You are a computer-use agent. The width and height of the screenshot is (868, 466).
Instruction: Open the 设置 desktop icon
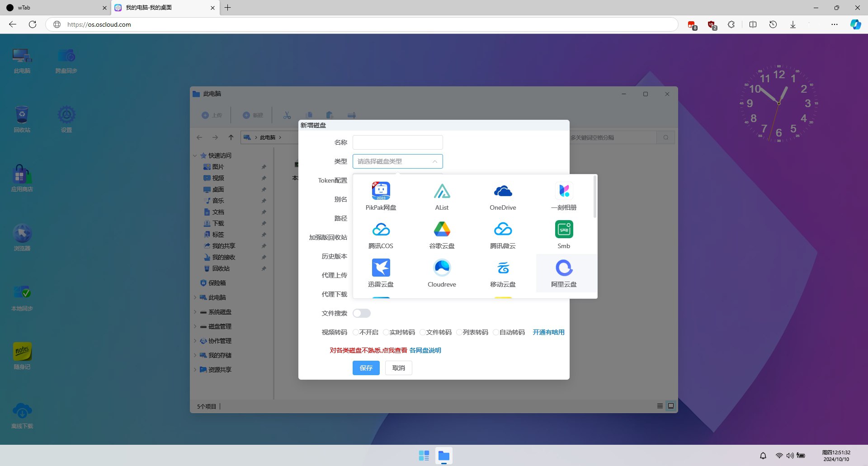click(66, 120)
